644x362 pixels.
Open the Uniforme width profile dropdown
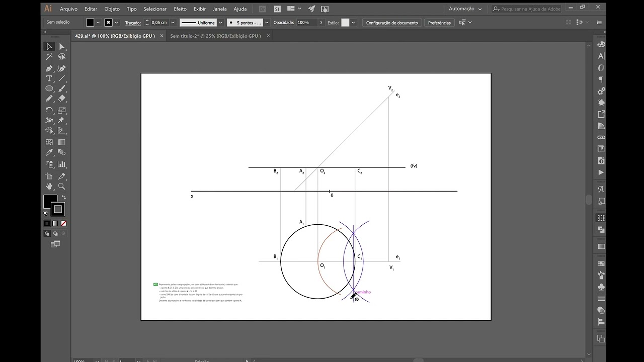point(220,23)
